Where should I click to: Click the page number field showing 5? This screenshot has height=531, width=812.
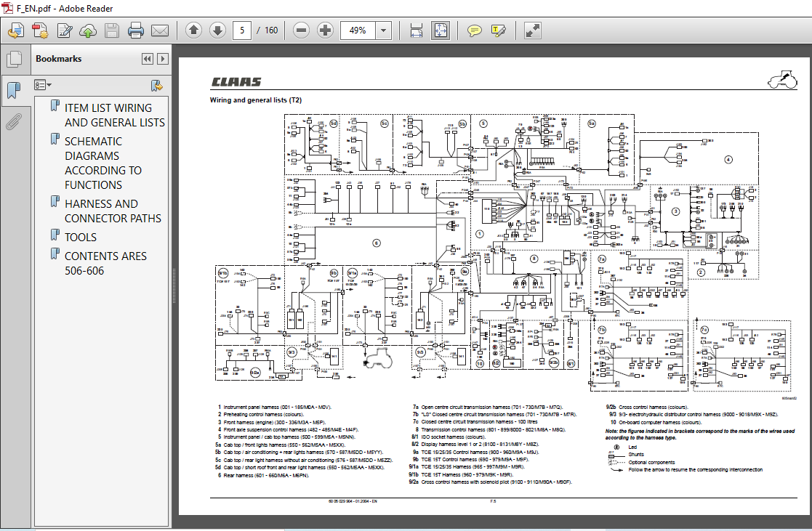(x=242, y=31)
